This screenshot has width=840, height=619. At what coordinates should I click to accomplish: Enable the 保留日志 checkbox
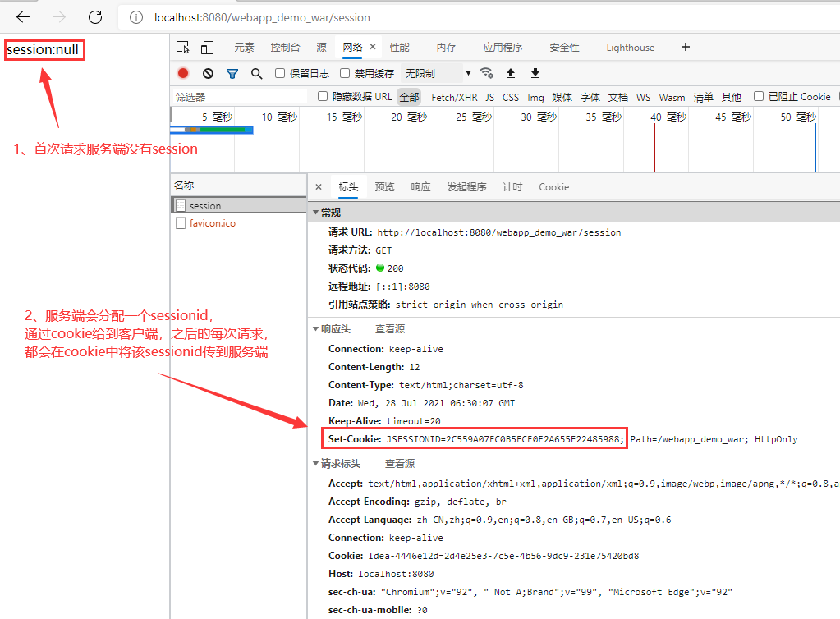pyautogui.click(x=280, y=73)
